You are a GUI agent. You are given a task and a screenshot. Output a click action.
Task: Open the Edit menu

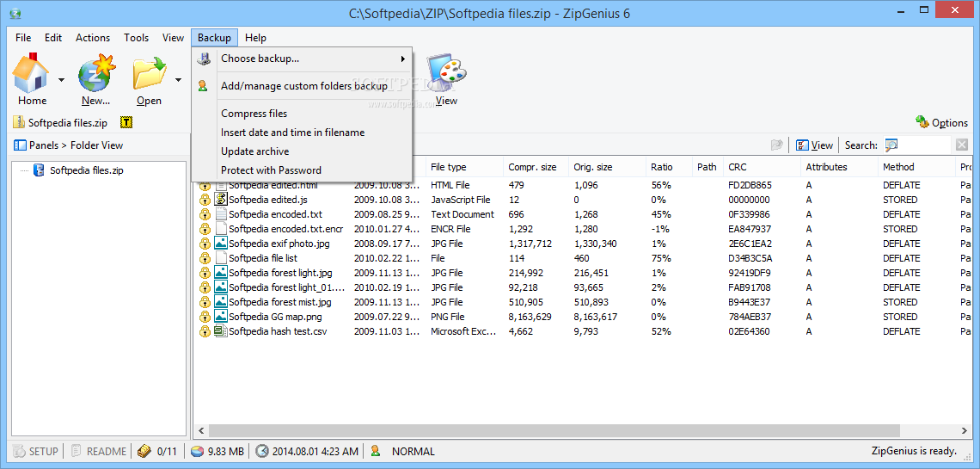point(53,38)
